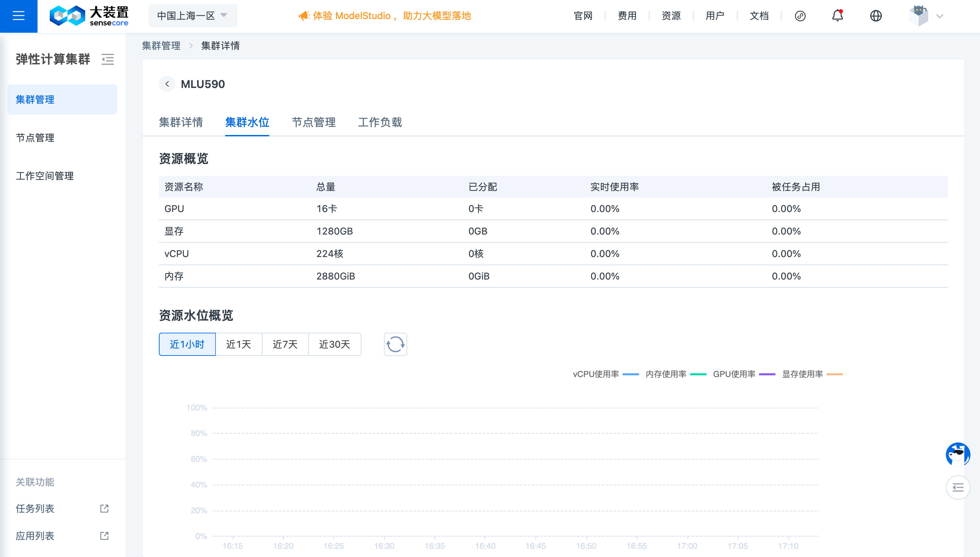Click external-link icon next to 应用列表
980x557 pixels.
[x=104, y=536]
